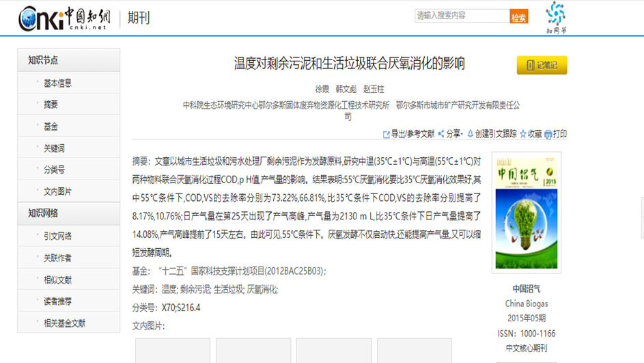This screenshot has height=363, width=644.
Task: Focus the 请输入搜索内容 search field
Action: [462, 16]
